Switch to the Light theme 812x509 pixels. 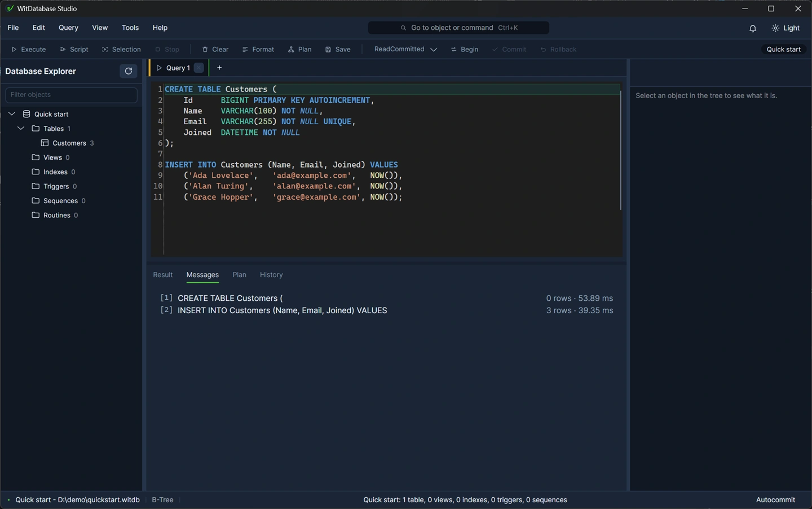point(786,28)
